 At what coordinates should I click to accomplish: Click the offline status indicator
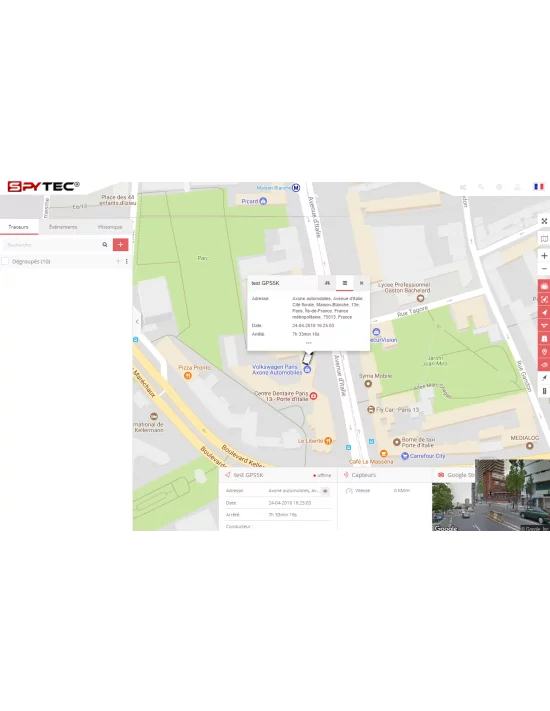coord(322,475)
